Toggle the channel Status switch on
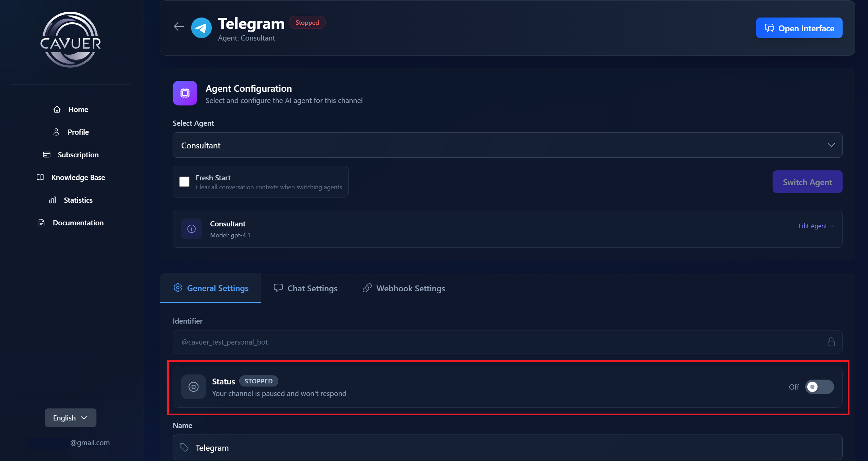 (x=819, y=387)
